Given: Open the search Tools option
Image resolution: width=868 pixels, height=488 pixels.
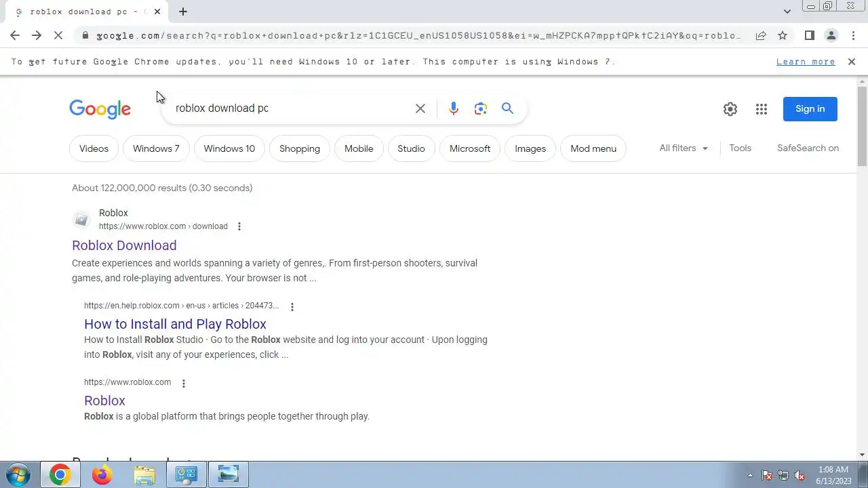Looking at the screenshot, I should click(x=740, y=148).
